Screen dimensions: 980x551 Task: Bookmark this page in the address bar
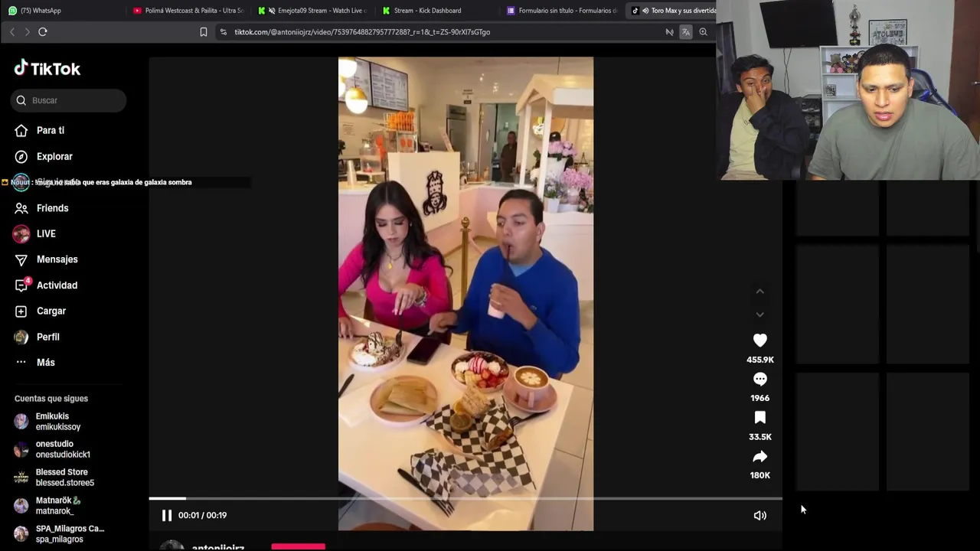click(204, 32)
